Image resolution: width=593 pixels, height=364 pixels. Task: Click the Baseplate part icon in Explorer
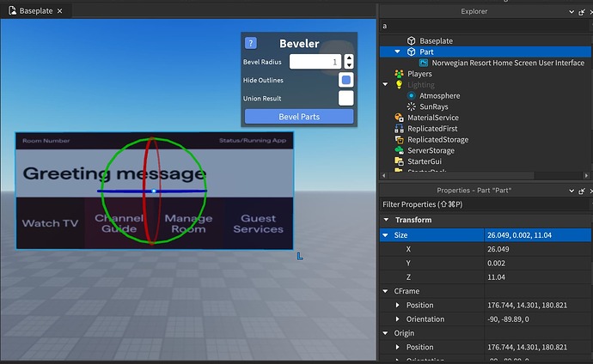[x=411, y=41]
